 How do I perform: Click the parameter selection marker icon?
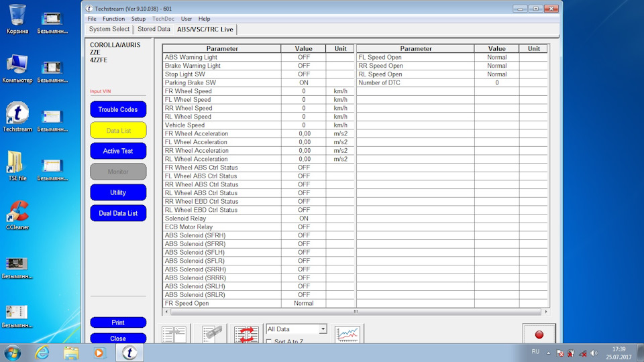point(211,334)
